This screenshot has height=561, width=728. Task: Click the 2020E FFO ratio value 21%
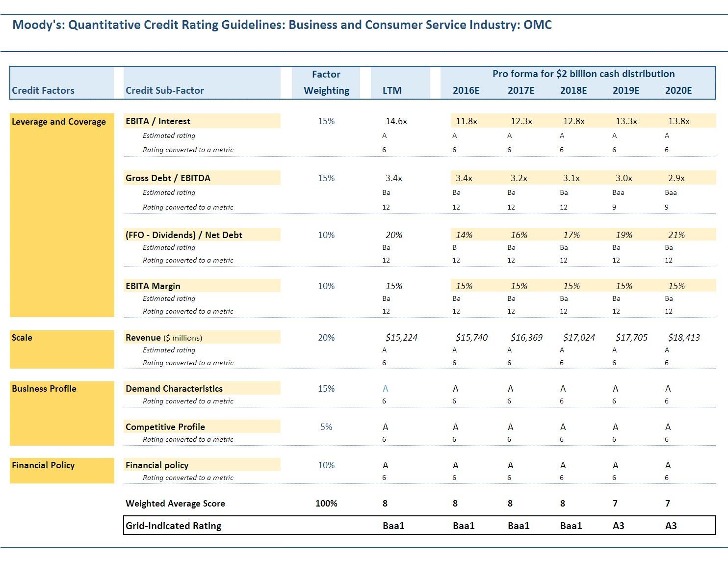(676, 235)
